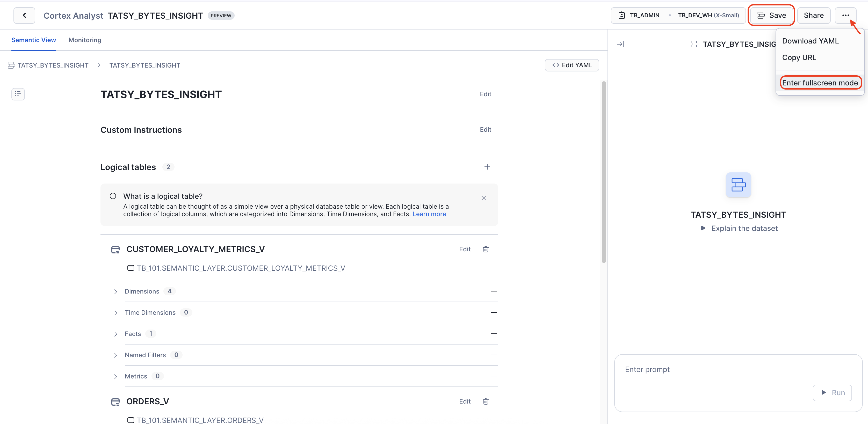The image size is (868, 424).
Task: Add a new logical table with plus icon
Action: pyautogui.click(x=487, y=167)
